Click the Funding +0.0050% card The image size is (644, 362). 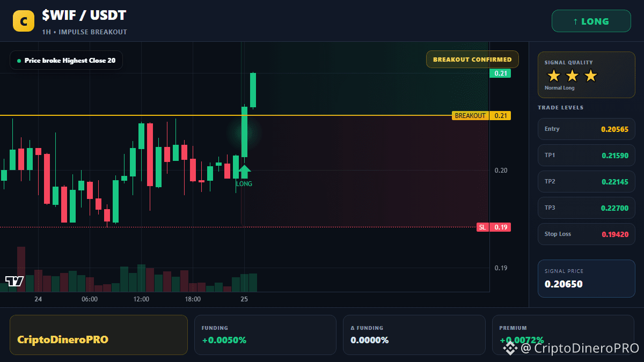[265, 335]
